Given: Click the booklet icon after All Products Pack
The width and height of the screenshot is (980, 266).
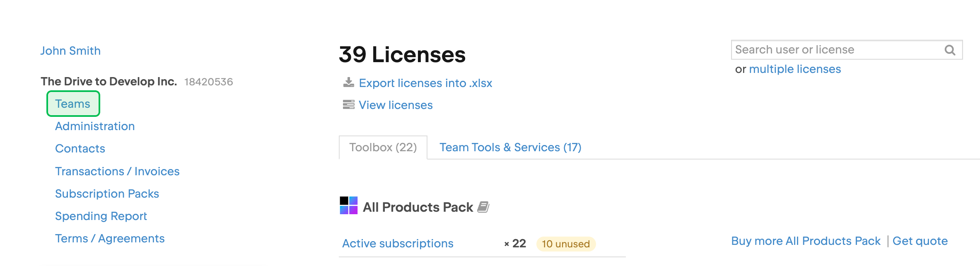Looking at the screenshot, I should pyautogui.click(x=484, y=207).
